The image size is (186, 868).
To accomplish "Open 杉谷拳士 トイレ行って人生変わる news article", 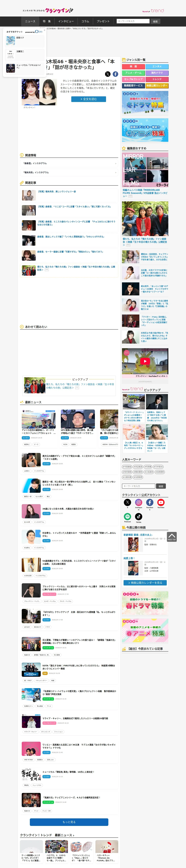I will click(79, 534).
